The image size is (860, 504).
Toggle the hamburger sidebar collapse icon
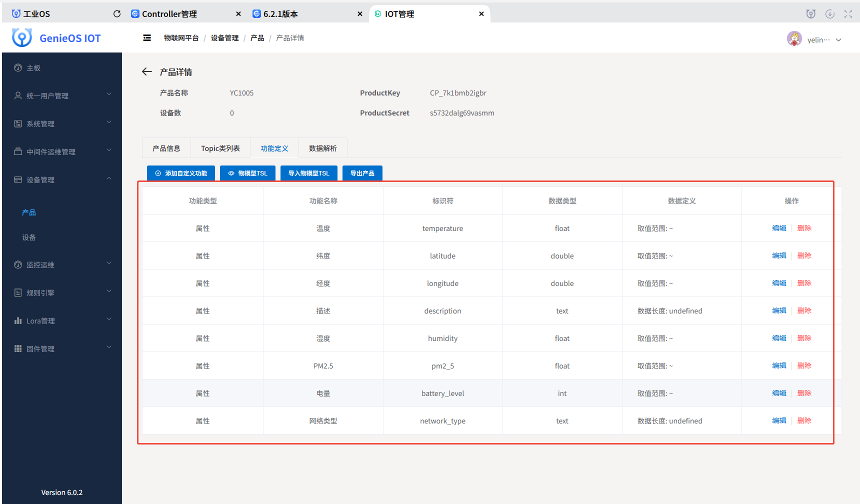pos(147,38)
